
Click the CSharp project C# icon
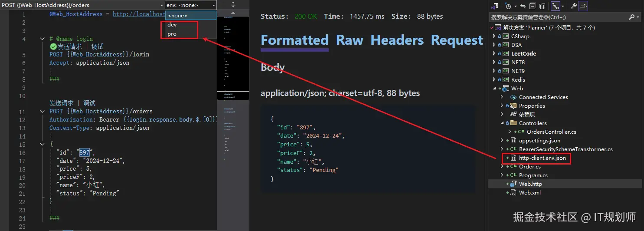tap(506, 36)
